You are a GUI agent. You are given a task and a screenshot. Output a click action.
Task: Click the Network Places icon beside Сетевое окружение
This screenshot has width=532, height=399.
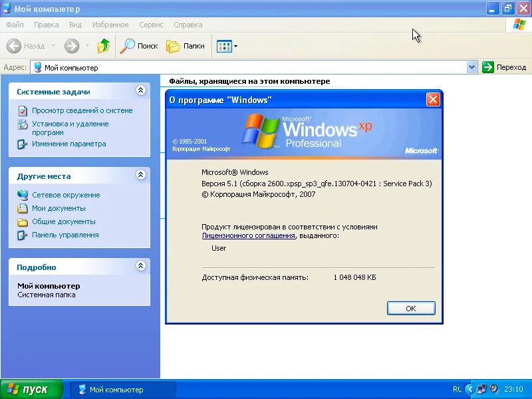[x=23, y=195]
